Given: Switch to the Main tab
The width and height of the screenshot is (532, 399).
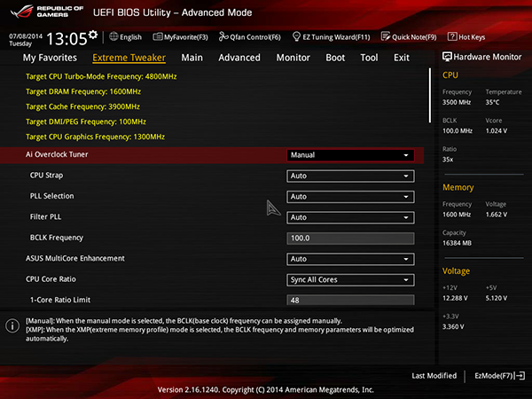Looking at the screenshot, I should pyautogui.click(x=192, y=58).
